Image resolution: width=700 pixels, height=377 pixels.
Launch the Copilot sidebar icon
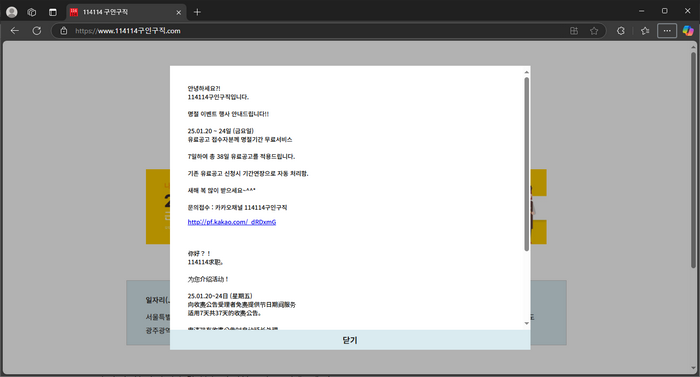tap(688, 31)
